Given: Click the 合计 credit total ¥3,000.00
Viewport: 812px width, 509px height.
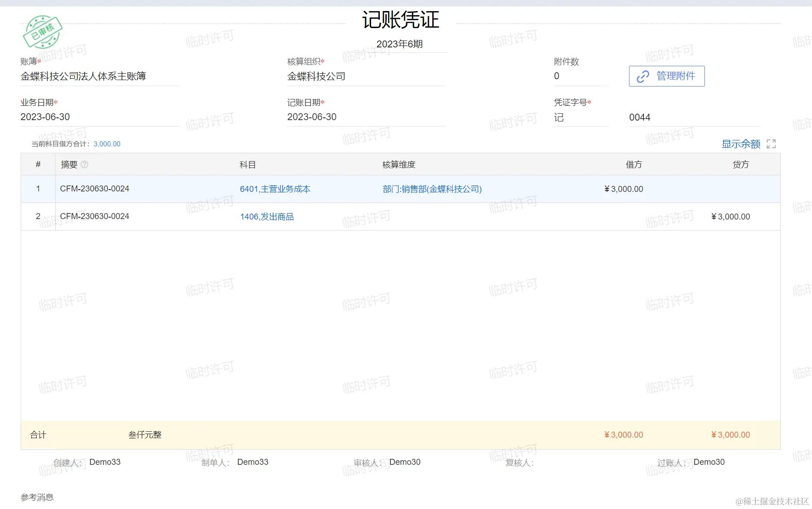Looking at the screenshot, I should click(730, 435).
